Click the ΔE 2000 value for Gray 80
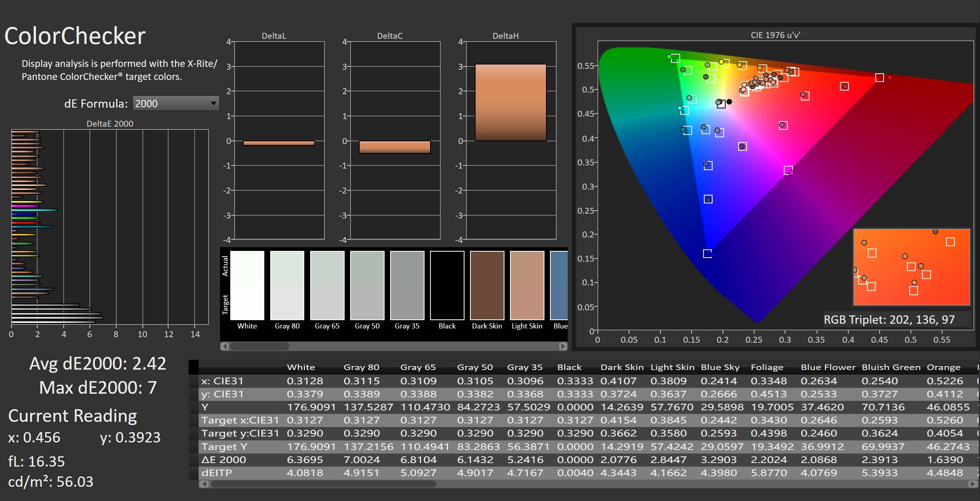This screenshot has height=501, width=980. [361, 460]
